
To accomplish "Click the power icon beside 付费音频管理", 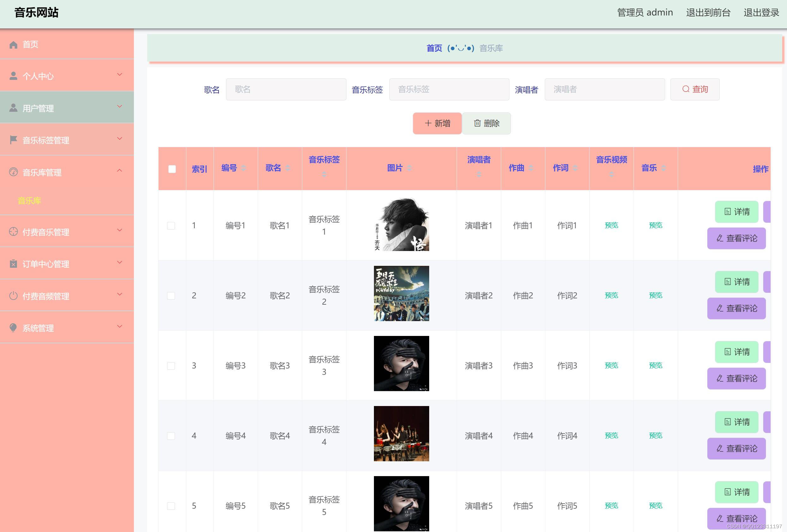I will pos(13,296).
